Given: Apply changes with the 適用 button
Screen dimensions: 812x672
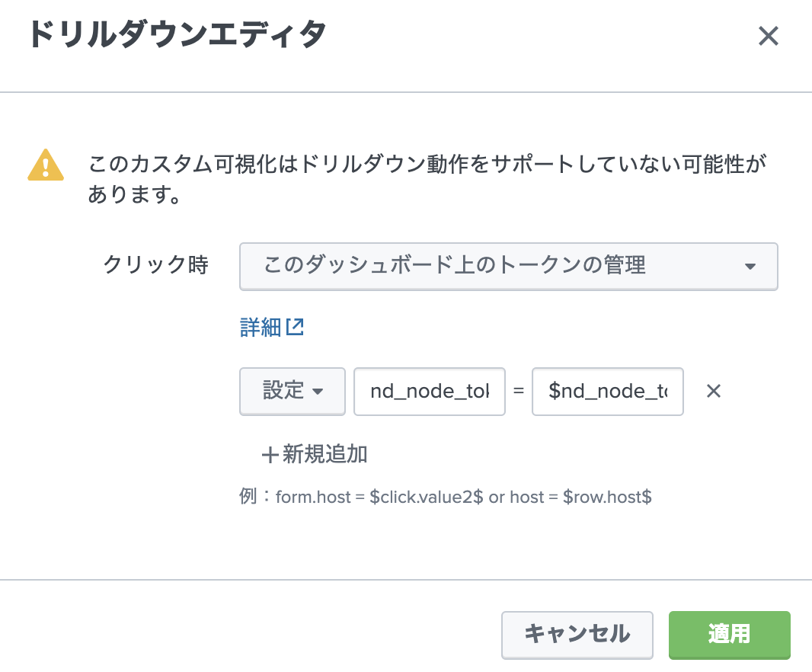Looking at the screenshot, I should click(x=729, y=634).
